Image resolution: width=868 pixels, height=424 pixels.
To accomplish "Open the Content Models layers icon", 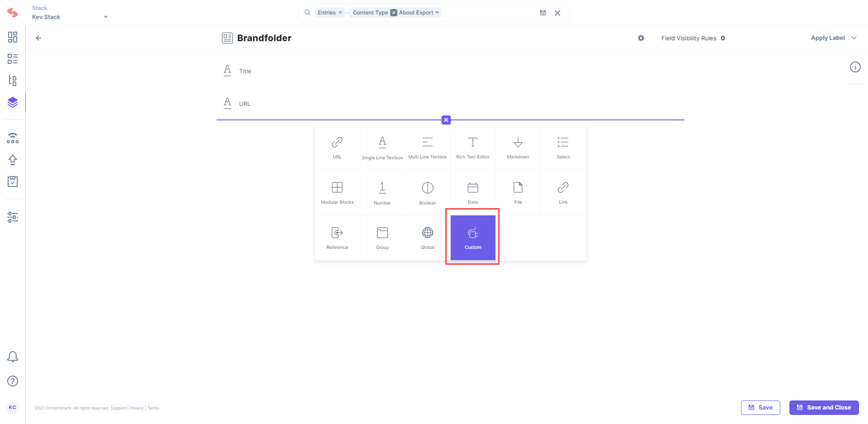I will tap(13, 102).
